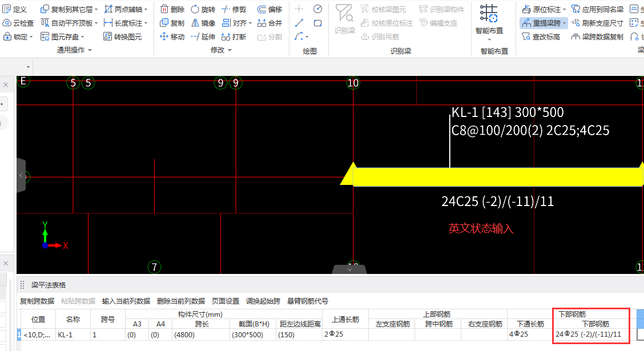The image size is (644, 351).
Task: Expand the 修改 group dropdown
Action: click(x=230, y=50)
